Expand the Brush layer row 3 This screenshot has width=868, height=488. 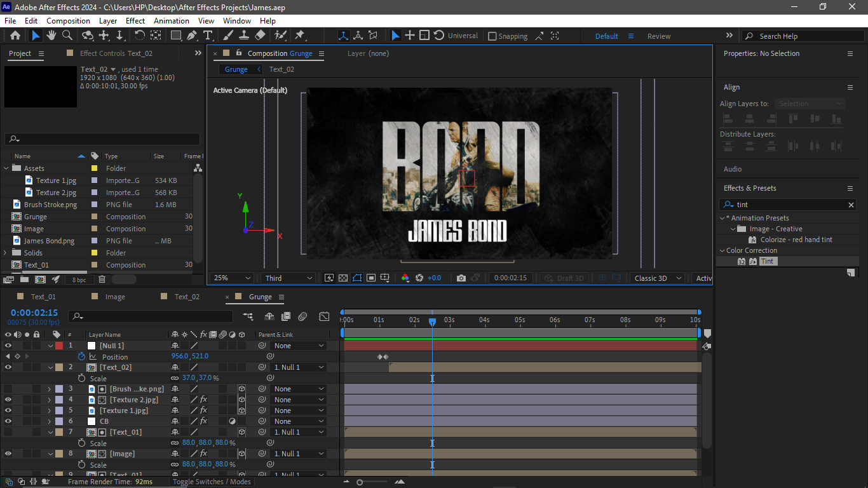pos(50,389)
